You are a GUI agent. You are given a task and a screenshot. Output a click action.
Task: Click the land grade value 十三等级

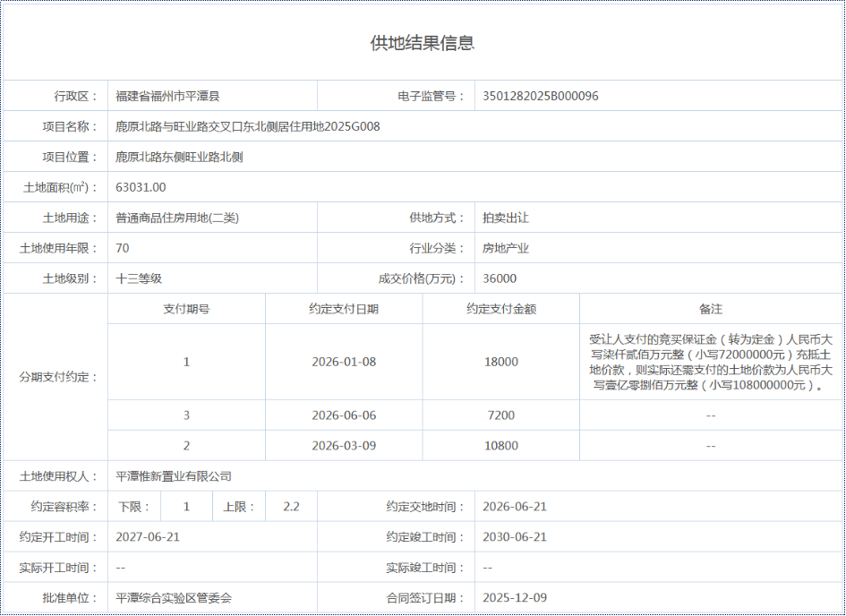pyautogui.click(x=139, y=278)
